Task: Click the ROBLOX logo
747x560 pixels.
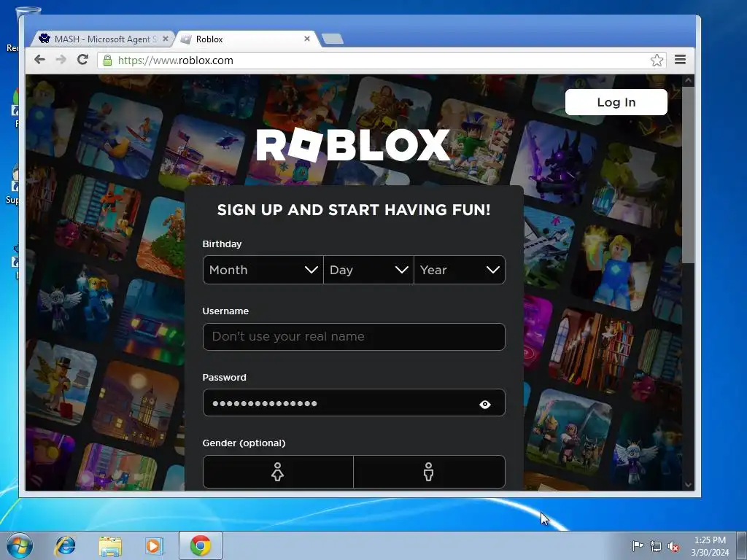Action: coord(352,145)
